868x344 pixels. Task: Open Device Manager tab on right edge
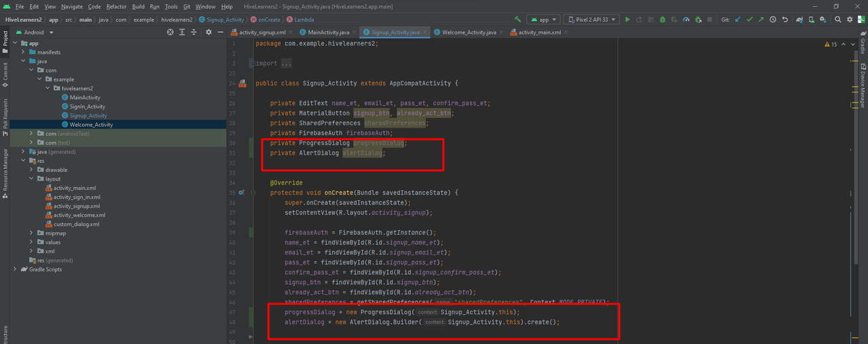point(863,85)
